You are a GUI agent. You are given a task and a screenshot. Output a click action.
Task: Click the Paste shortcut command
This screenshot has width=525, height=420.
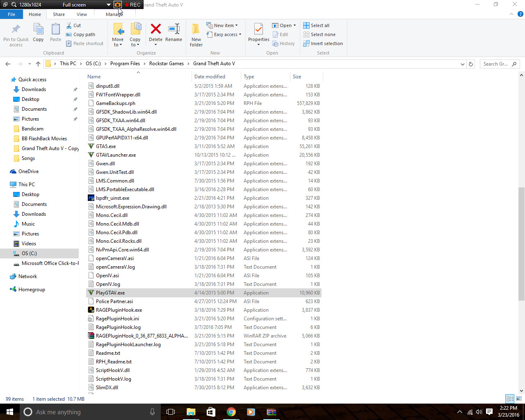[x=84, y=43]
